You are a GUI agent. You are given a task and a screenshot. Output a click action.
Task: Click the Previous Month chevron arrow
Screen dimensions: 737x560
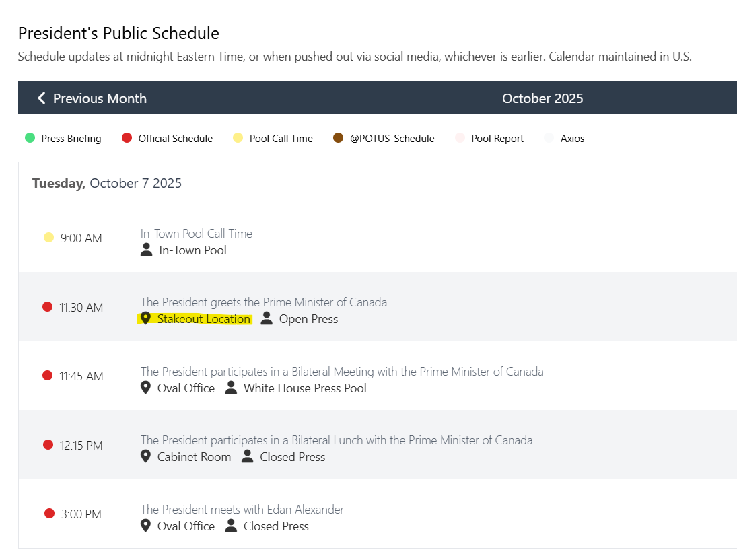(42, 98)
